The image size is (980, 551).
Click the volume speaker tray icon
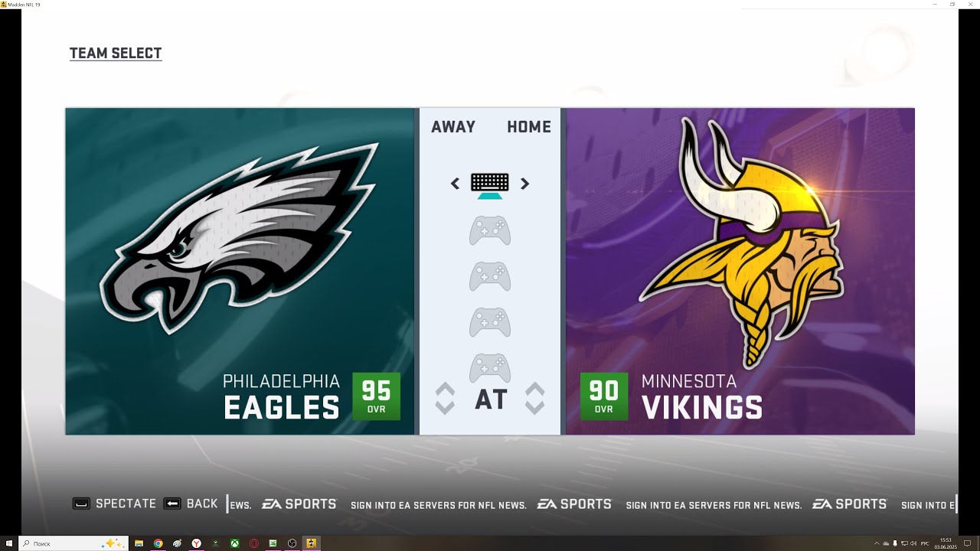coord(913,543)
